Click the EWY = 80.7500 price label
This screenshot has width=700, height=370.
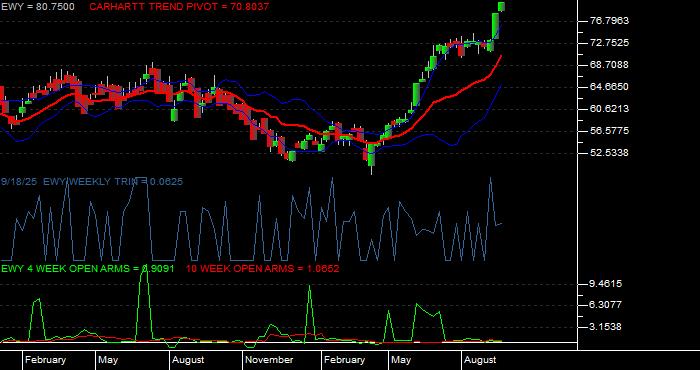coord(38,7)
